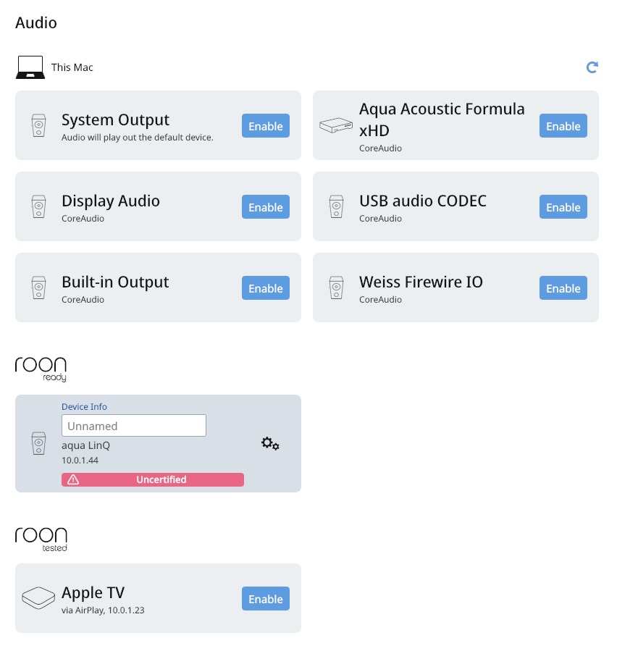The image size is (638, 672).
Task: Click the Uncertified warning triangle icon
Action: coord(73,479)
